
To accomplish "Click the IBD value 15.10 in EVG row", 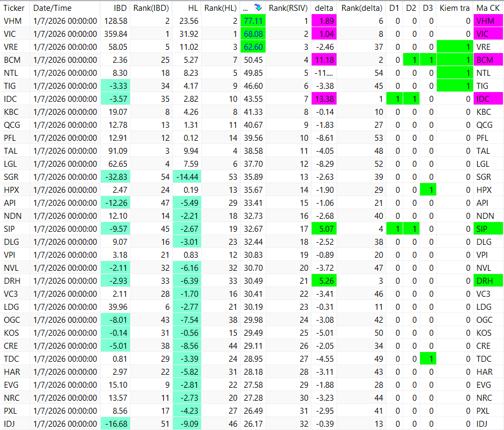I will [118, 385].
